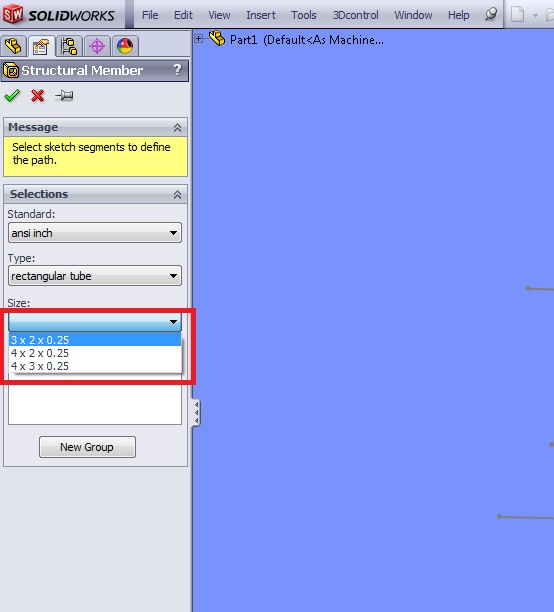
Task: Open the New document dropdown arrow
Action: pos(535,15)
